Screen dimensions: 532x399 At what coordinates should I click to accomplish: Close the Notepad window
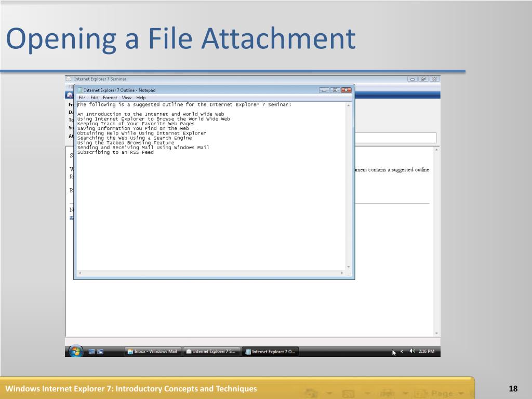tap(346, 90)
